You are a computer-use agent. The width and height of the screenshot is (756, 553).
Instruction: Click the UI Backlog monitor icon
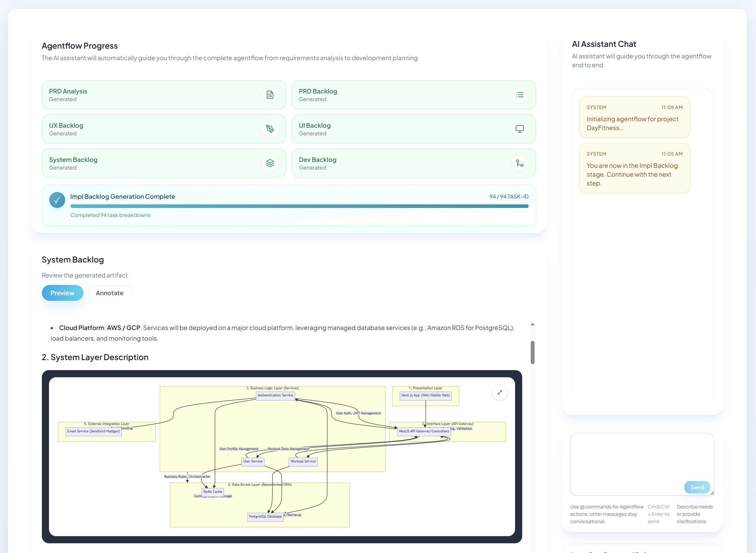pos(520,129)
